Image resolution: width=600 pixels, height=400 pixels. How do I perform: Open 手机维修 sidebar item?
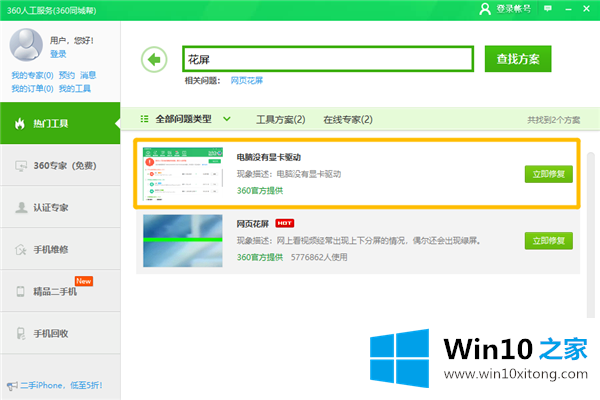click(60, 250)
